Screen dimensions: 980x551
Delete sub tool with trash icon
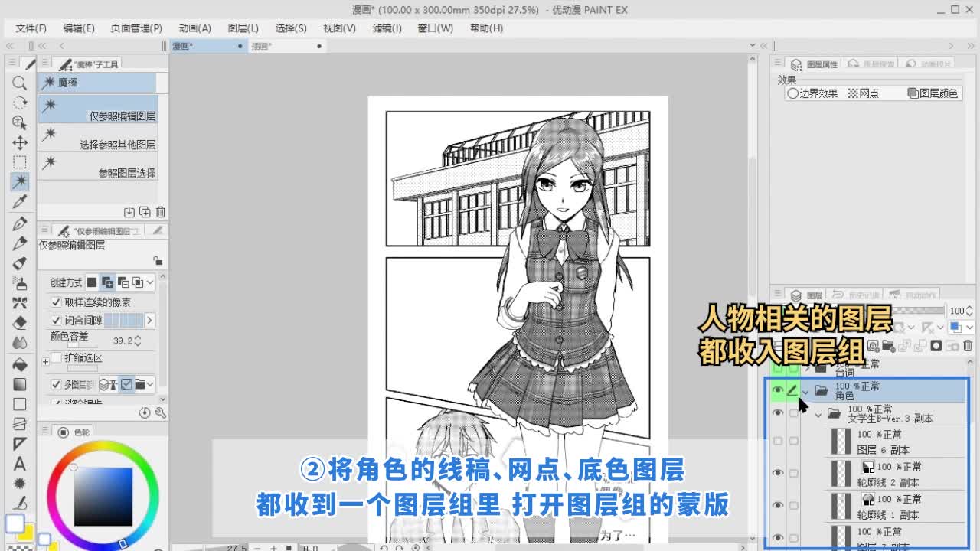[x=160, y=212]
